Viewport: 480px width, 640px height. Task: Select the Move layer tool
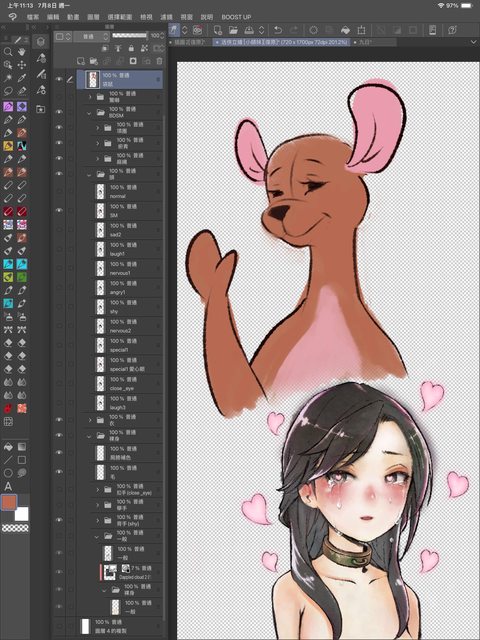pos(22,64)
